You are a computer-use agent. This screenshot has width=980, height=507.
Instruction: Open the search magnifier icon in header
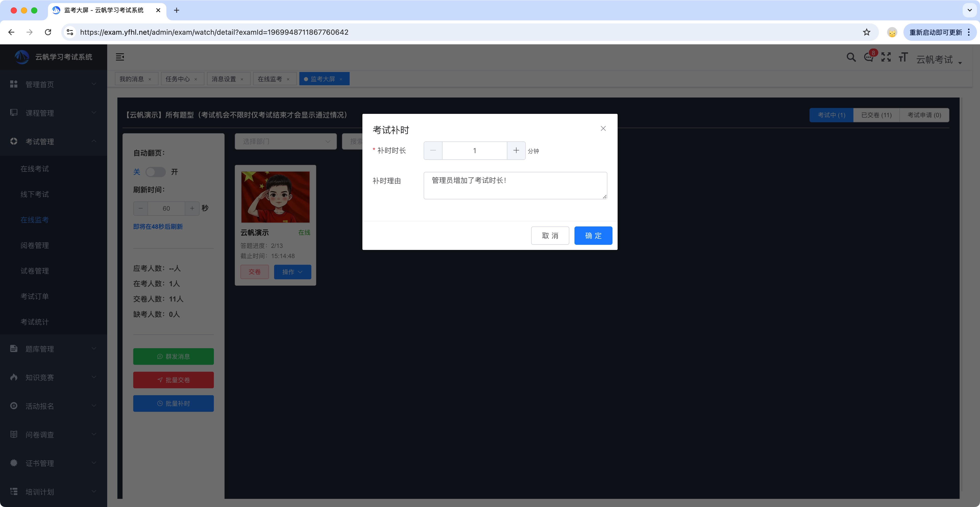[x=851, y=57]
